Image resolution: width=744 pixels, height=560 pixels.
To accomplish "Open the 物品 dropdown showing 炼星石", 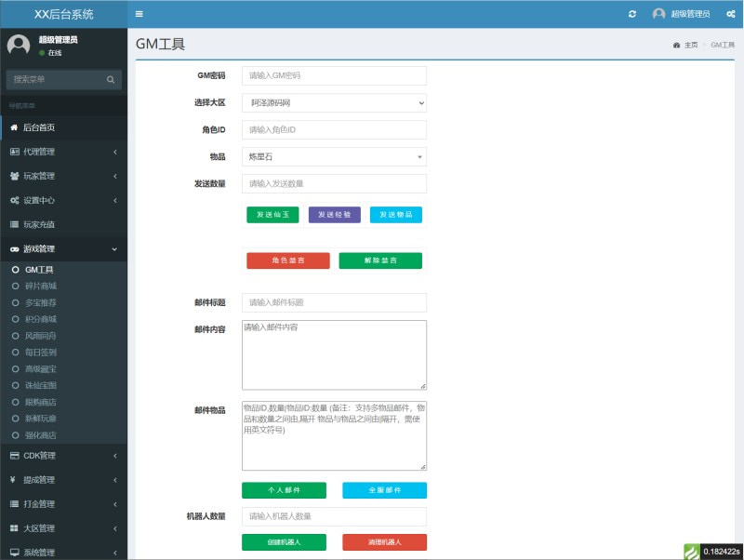I will (x=334, y=157).
